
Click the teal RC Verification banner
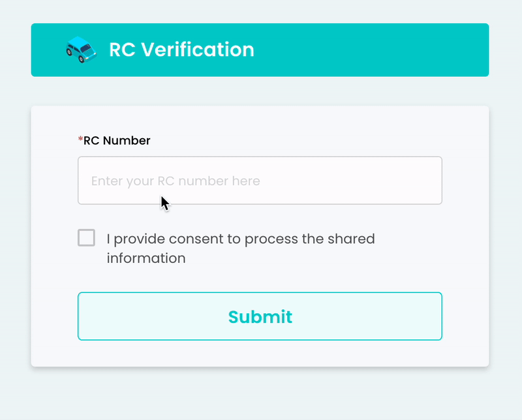[260, 50]
